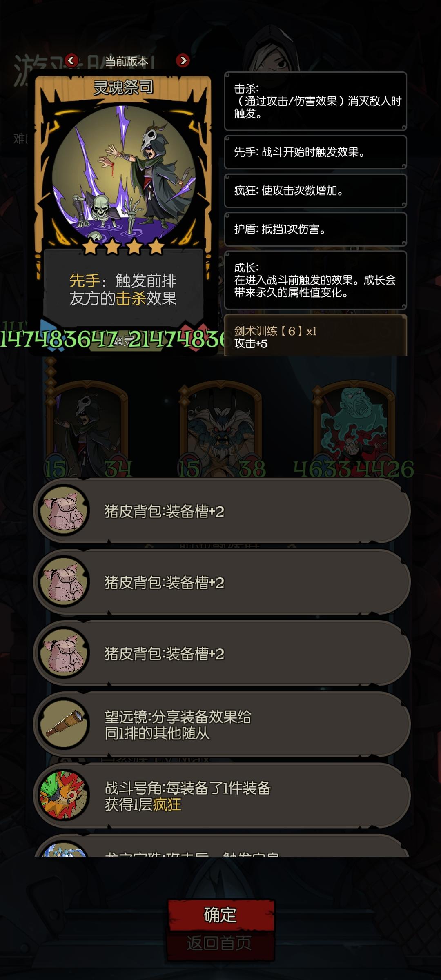Select the horned dragon beast minion thumbnail

(220, 429)
